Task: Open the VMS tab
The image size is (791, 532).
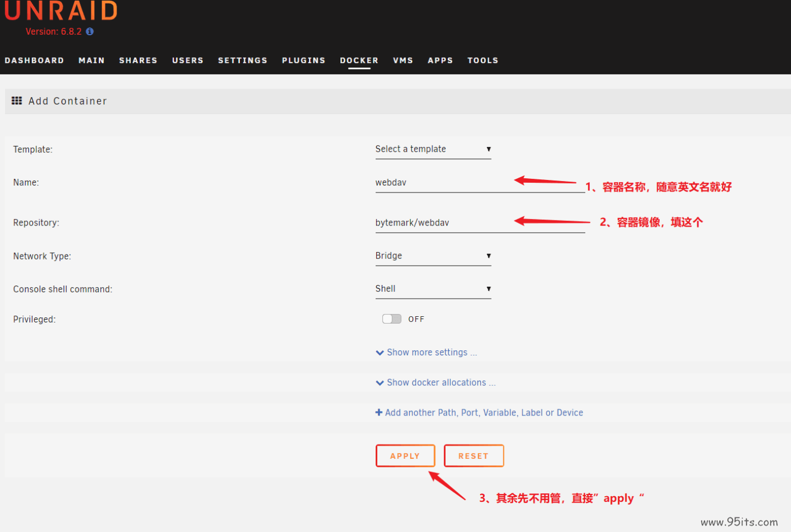Action: [403, 60]
